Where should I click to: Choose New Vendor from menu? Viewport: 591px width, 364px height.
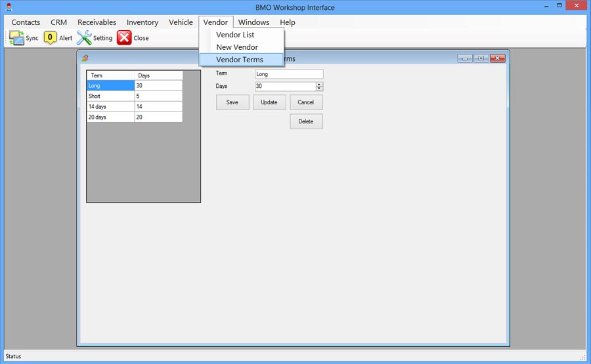[x=241, y=47]
